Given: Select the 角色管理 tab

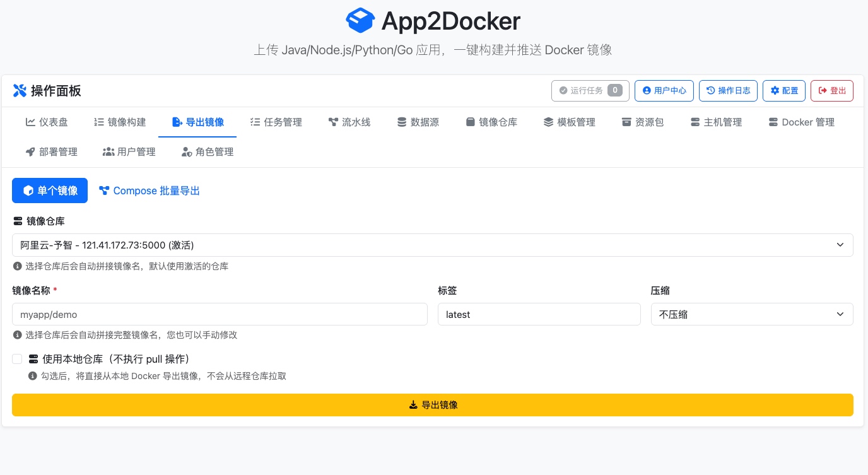Looking at the screenshot, I should [x=207, y=152].
